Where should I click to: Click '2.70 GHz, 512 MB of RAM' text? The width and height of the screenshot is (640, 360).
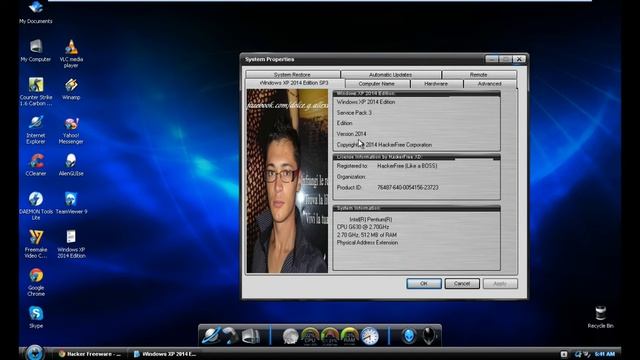click(367, 235)
